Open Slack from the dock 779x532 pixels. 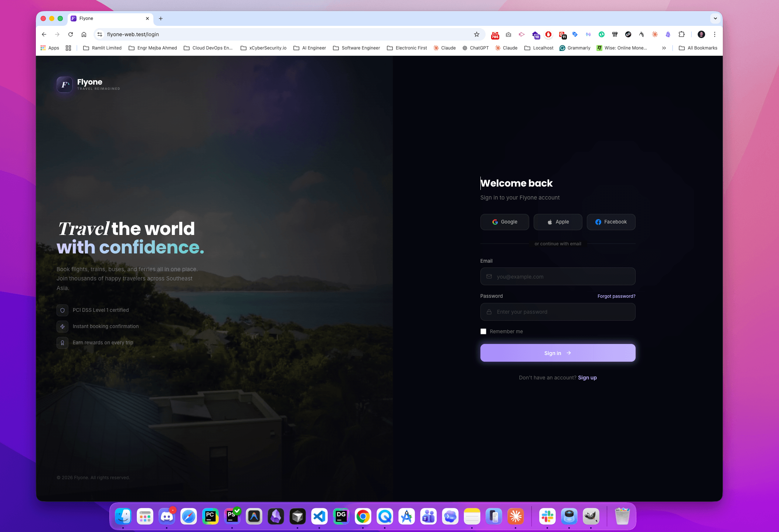point(547,516)
